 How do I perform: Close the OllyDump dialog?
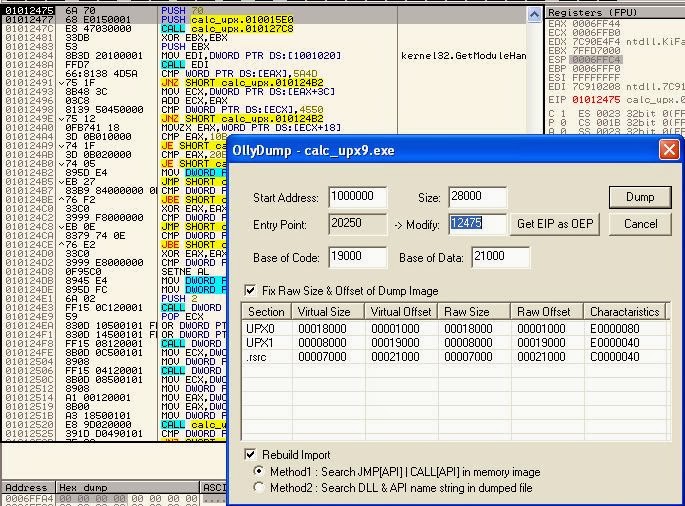click(669, 150)
